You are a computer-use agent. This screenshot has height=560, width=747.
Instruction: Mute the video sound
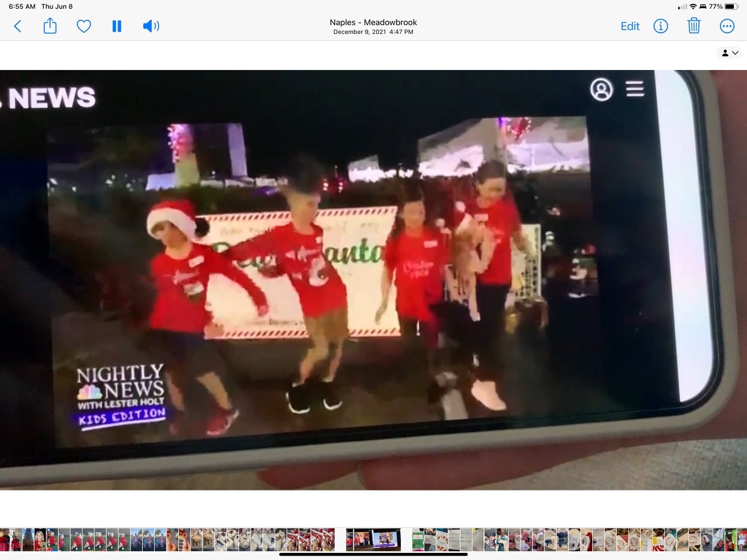(151, 26)
